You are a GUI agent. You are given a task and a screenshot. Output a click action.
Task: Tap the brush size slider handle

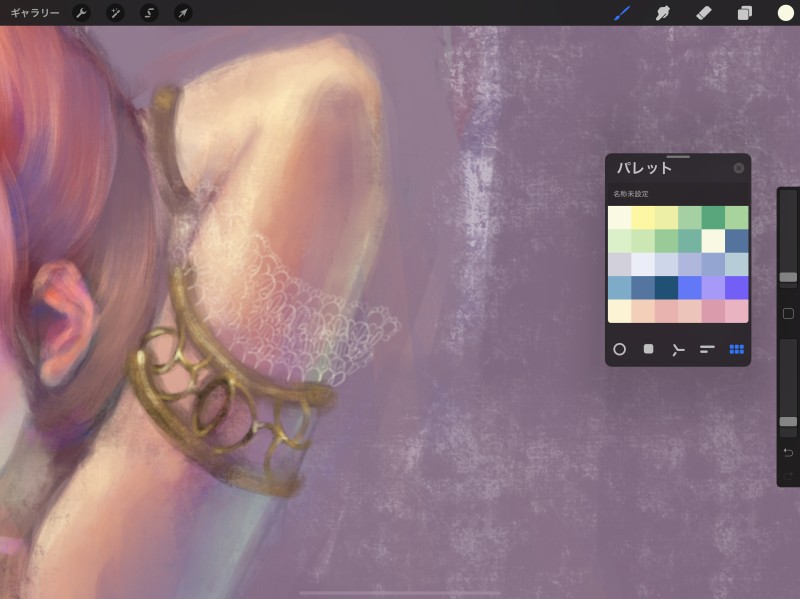pos(788,277)
